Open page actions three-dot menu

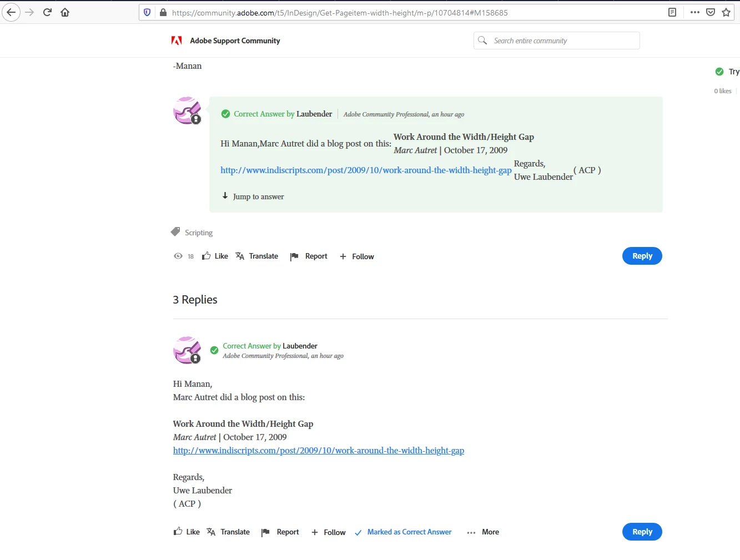point(694,12)
